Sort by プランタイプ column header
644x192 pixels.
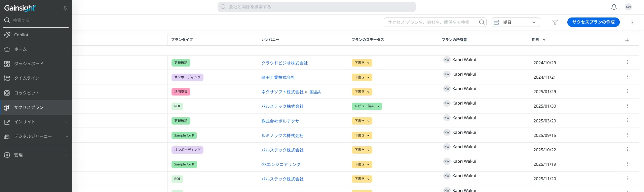[x=182, y=40]
